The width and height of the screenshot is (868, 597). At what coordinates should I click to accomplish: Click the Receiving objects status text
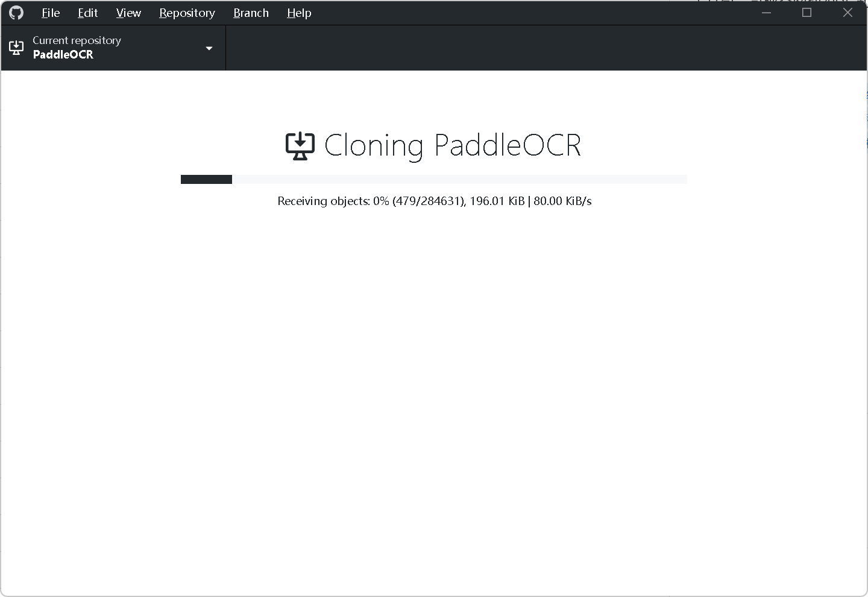435,201
